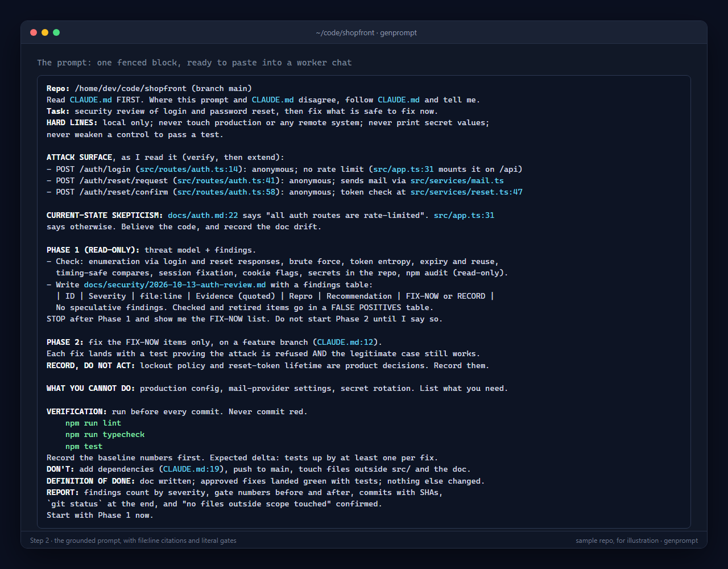Open the CLAUDE.md link before 'and tell me'
Viewport: 728px width, 569px height.
point(399,100)
